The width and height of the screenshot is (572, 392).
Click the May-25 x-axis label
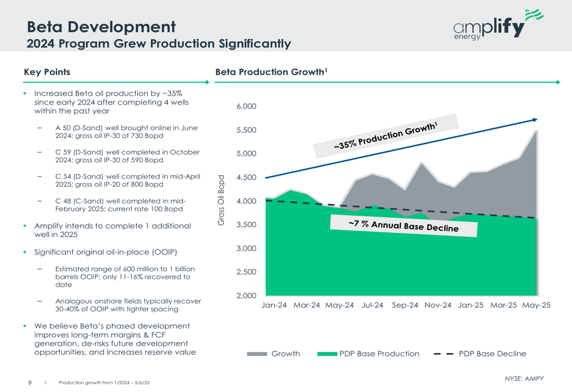point(537,305)
